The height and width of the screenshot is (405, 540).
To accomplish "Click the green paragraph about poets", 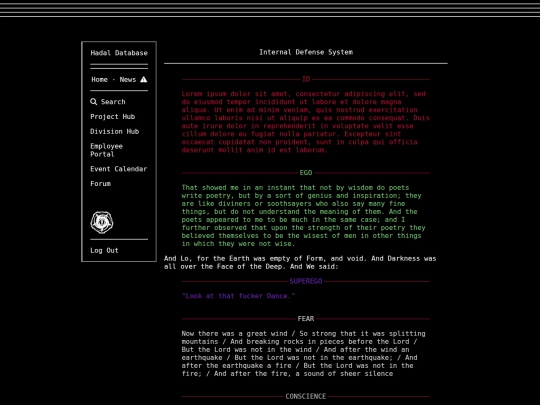I will 304,216.
